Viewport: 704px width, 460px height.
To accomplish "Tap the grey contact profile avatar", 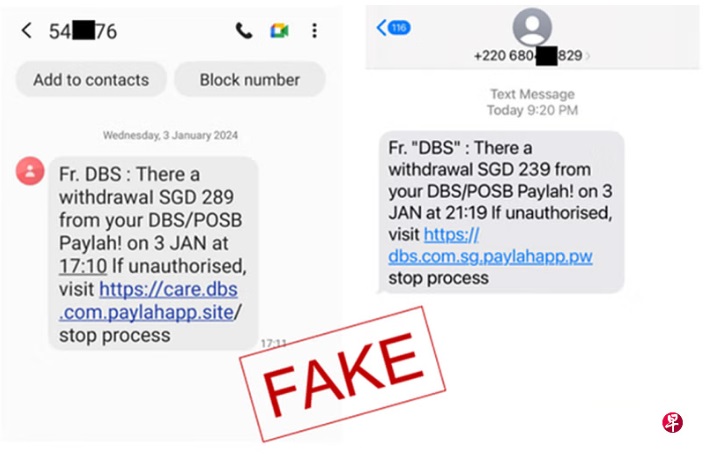I will 532,26.
